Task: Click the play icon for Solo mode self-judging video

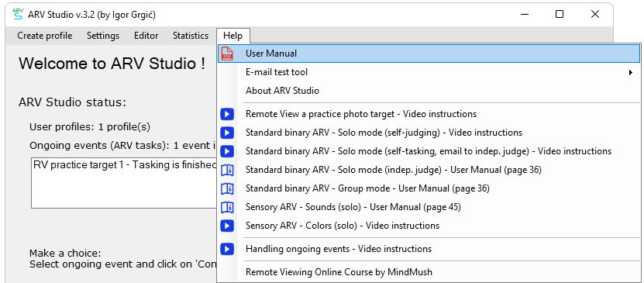Action: 227,133
